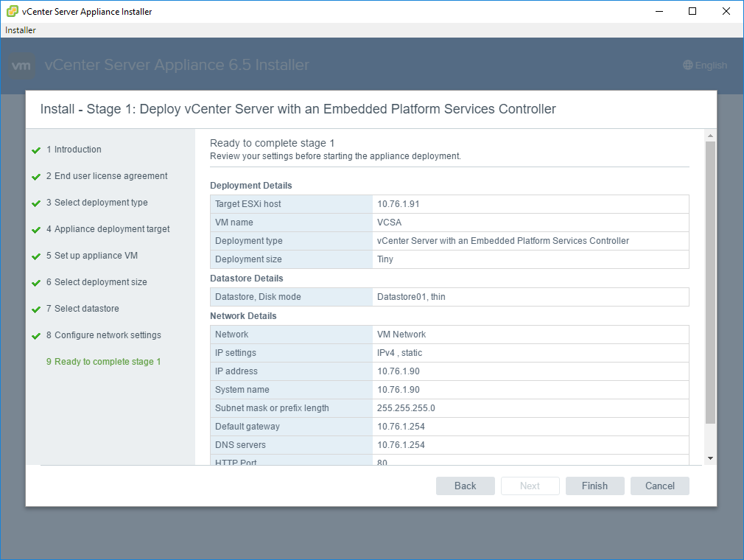
Task: Select step 6 Select deployment size
Action: click(100, 282)
